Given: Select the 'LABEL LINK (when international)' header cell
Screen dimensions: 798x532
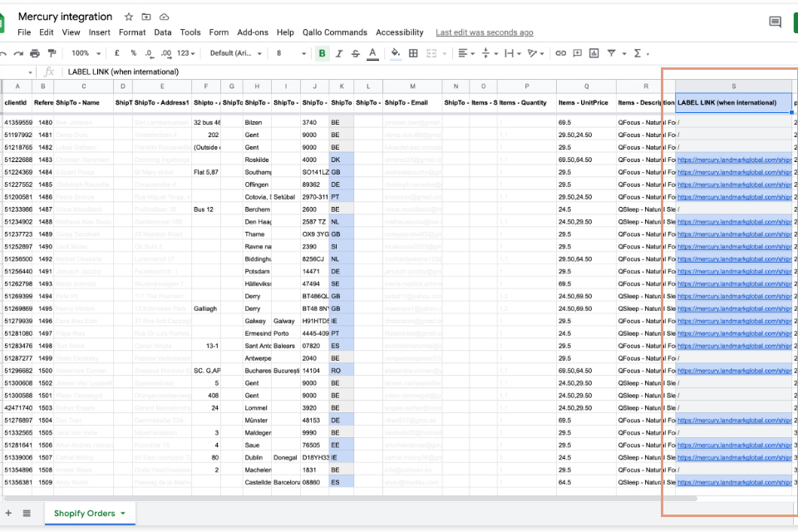Looking at the screenshot, I should (x=733, y=103).
